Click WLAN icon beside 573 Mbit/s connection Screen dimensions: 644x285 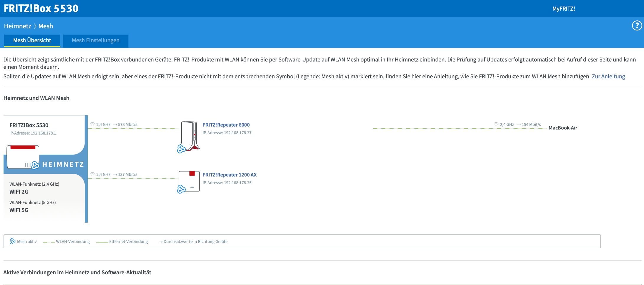tap(92, 124)
